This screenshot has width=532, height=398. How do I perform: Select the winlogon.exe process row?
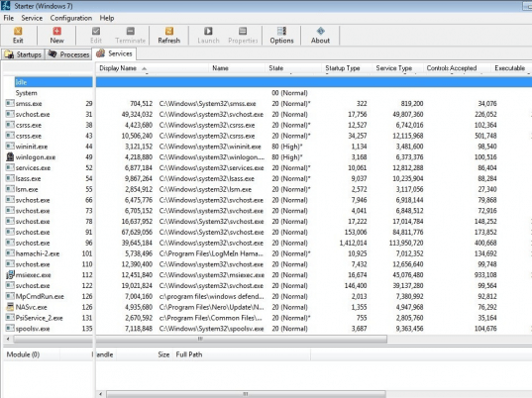point(48,157)
